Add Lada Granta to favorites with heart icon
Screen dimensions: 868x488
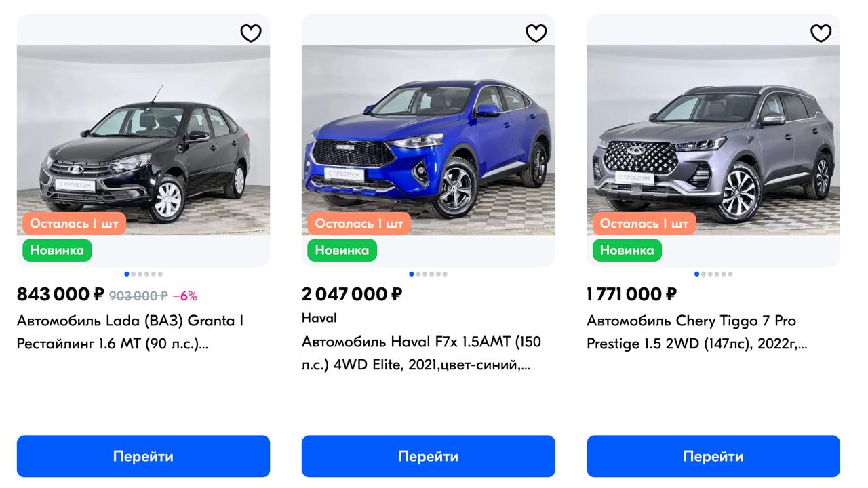click(251, 33)
